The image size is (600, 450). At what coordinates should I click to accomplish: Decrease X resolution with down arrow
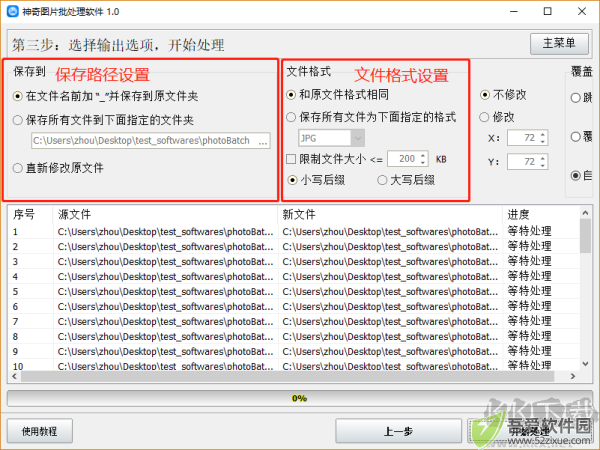543,142
